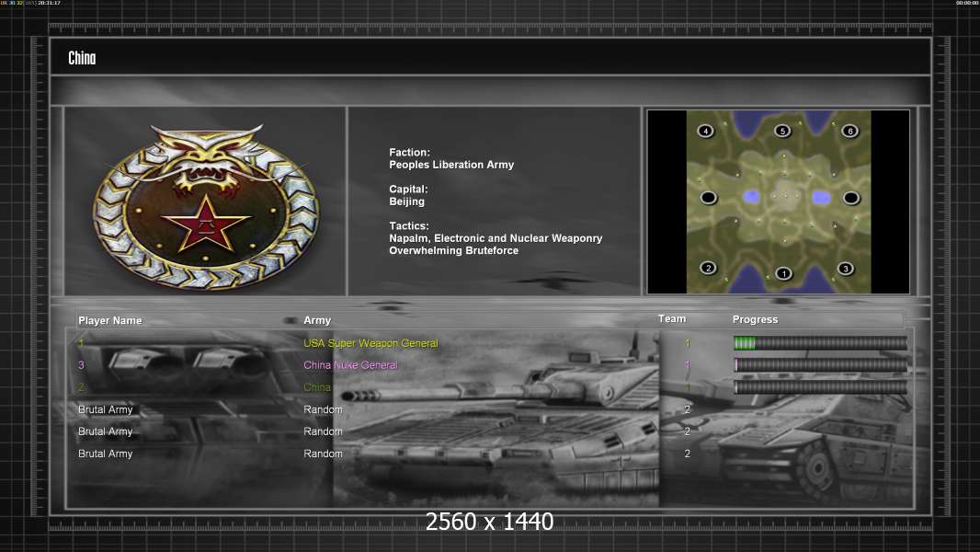Image resolution: width=980 pixels, height=552 pixels.
Task: Select start position 6 on the minimap
Action: point(850,131)
